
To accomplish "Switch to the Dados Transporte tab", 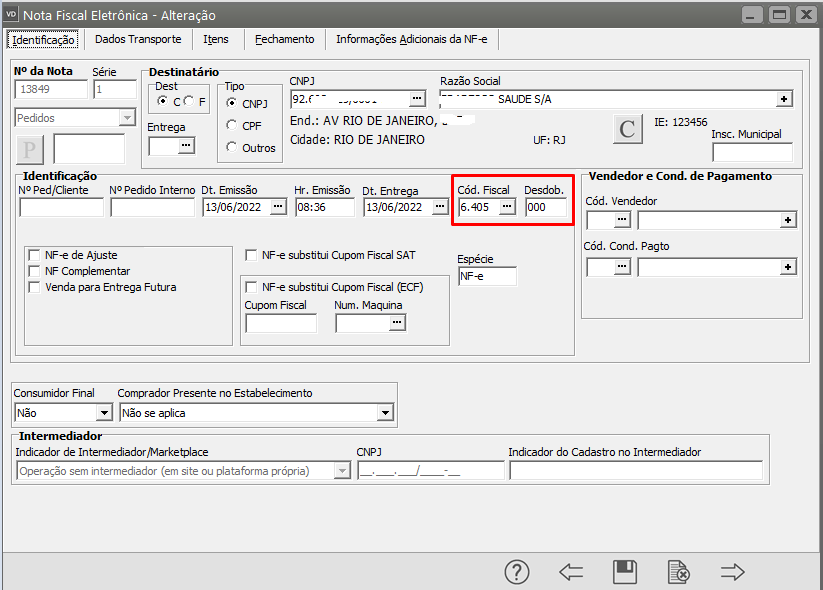I will (x=139, y=39).
